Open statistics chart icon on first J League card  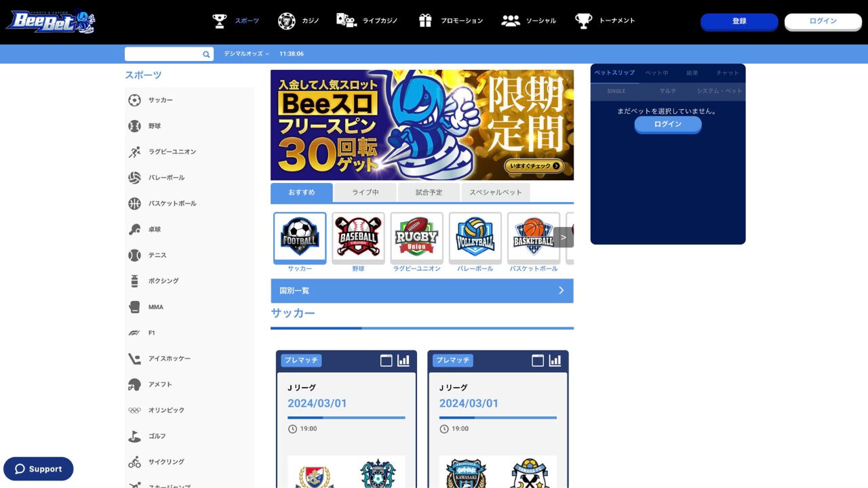coord(403,361)
